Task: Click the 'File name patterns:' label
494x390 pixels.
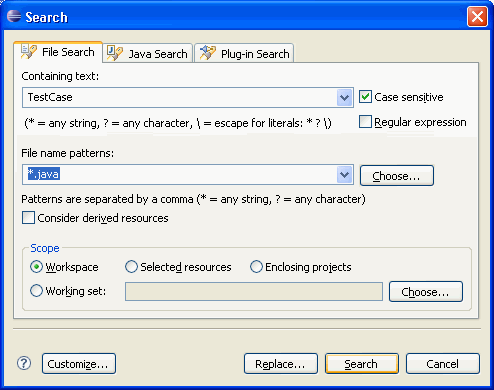Action: (67, 153)
